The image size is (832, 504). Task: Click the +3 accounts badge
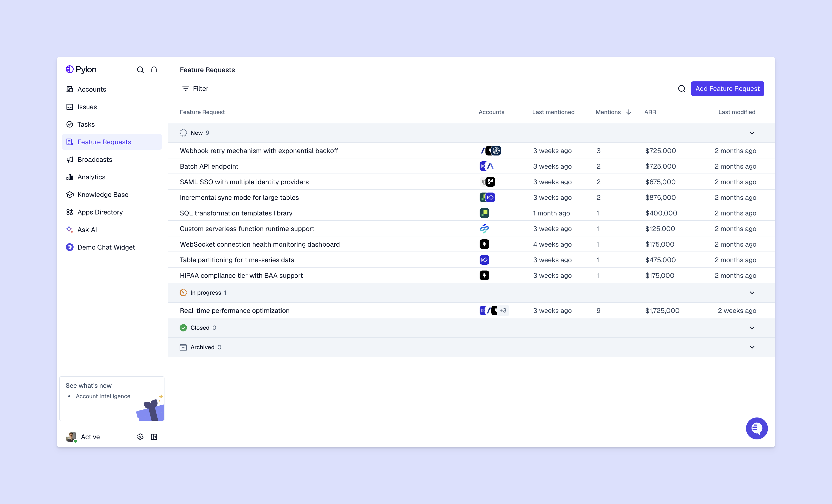(x=503, y=310)
